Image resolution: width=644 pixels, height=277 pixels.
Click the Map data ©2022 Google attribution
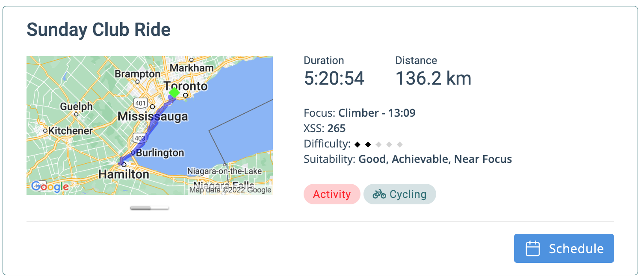[230, 190]
